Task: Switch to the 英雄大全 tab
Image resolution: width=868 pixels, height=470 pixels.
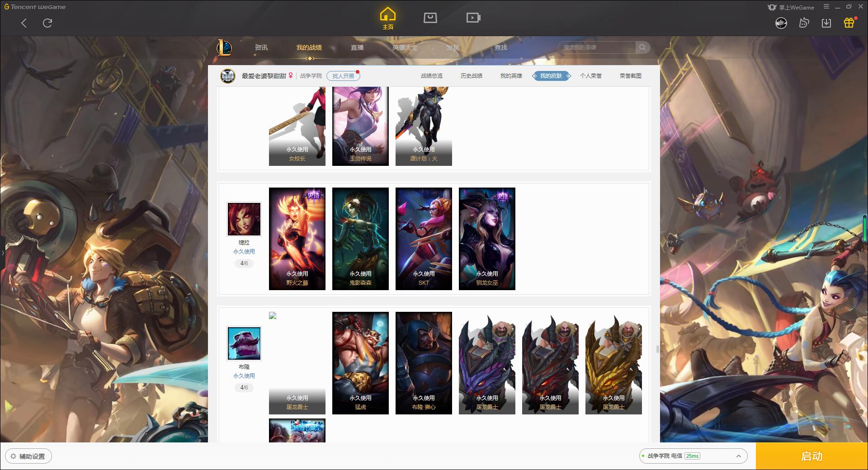Action: click(405, 47)
